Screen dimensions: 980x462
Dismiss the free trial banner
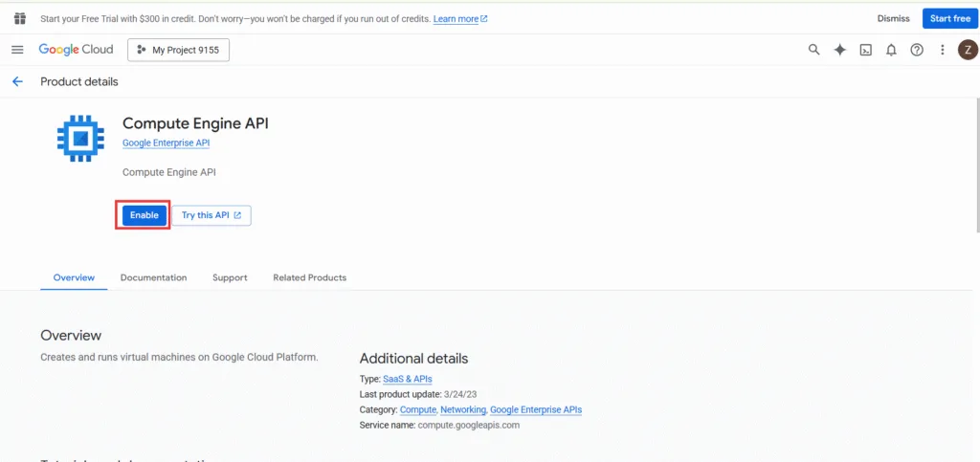893,19
